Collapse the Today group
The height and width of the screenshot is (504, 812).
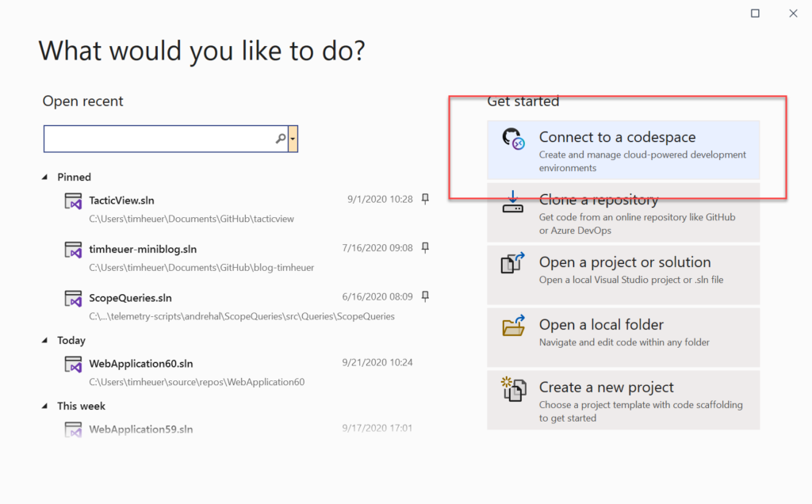pyautogui.click(x=45, y=341)
